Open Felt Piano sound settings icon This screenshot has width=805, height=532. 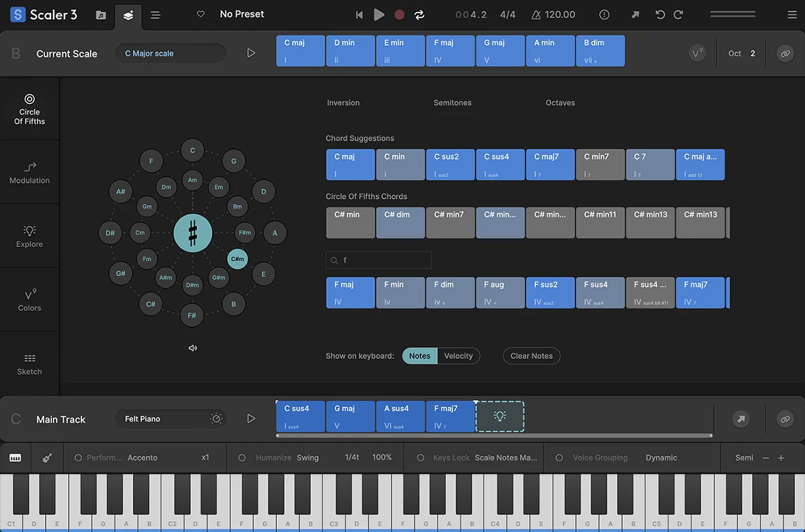pos(216,419)
